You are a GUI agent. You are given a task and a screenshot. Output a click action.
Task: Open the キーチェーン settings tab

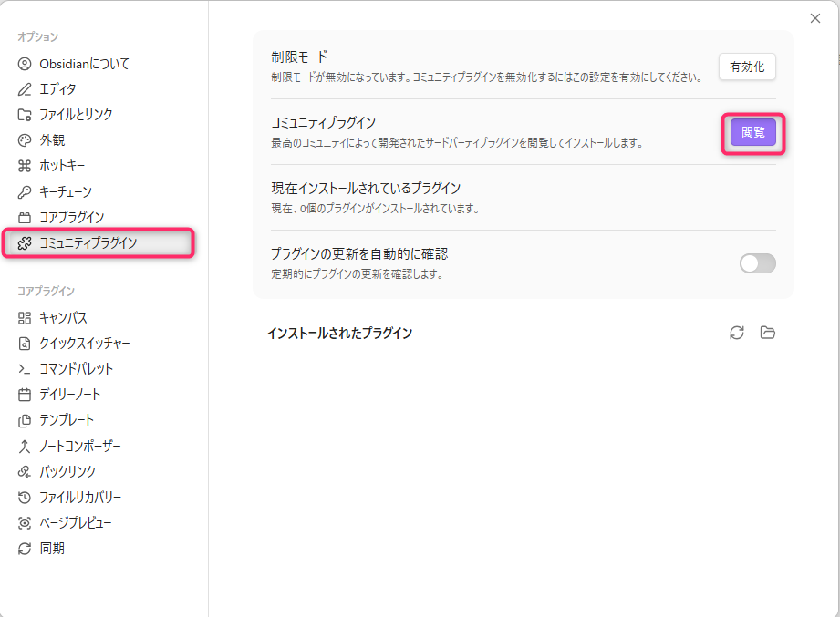(65, 191)
